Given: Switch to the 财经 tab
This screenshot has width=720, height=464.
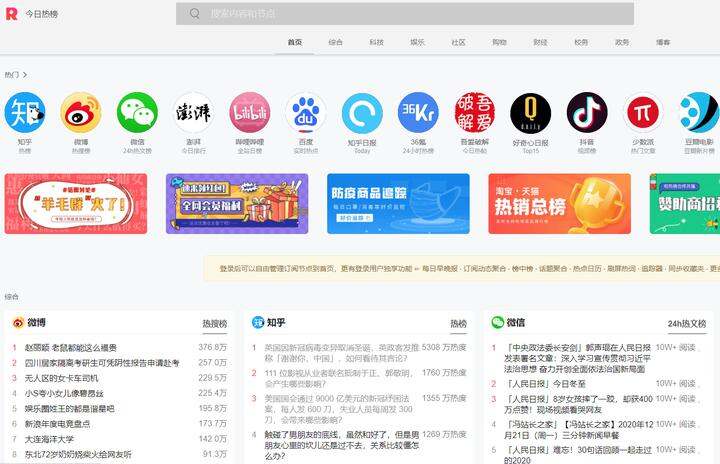Looking at the screenshot, I should (540, 42).
